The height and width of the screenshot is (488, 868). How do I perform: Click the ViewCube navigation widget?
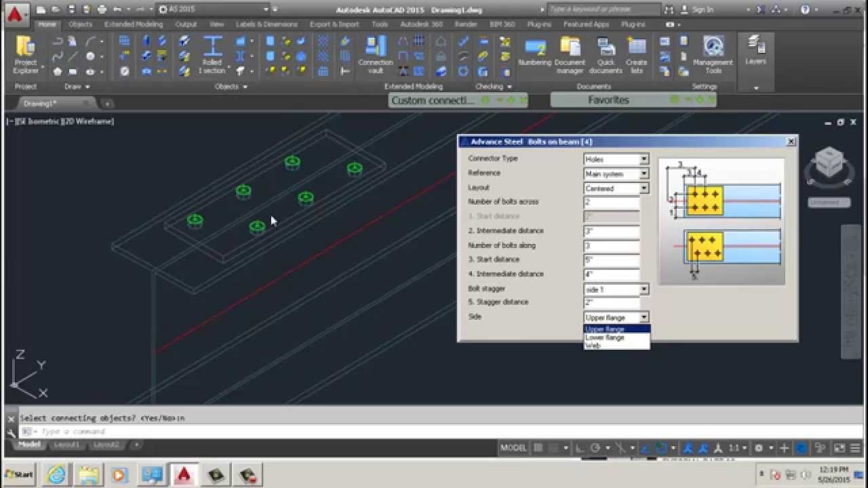[829, 164]
